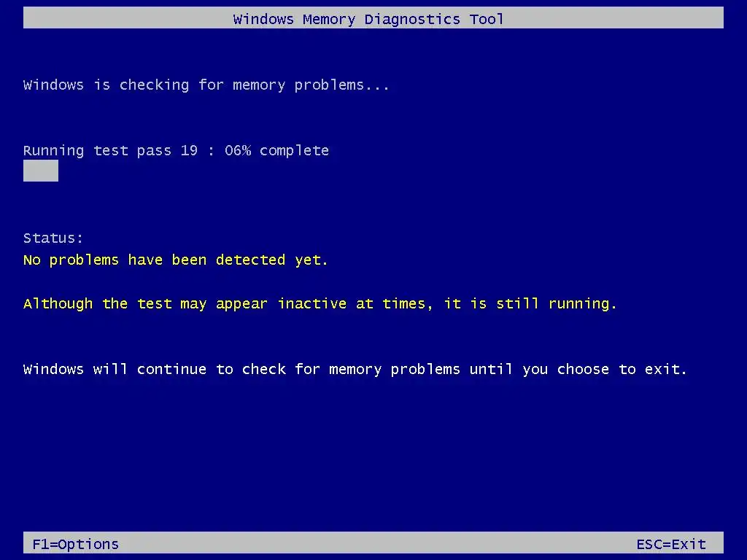Screen dimensions: 747x560
Task: Click the Windows Memory Diagnostics Tool title
Action: (x=368, y=20)
